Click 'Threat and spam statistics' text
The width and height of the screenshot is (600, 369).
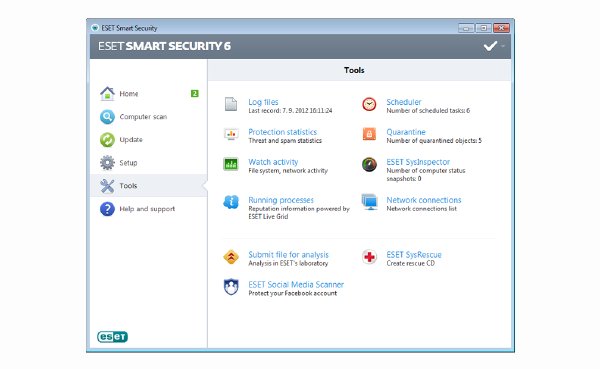pos(285,140)
